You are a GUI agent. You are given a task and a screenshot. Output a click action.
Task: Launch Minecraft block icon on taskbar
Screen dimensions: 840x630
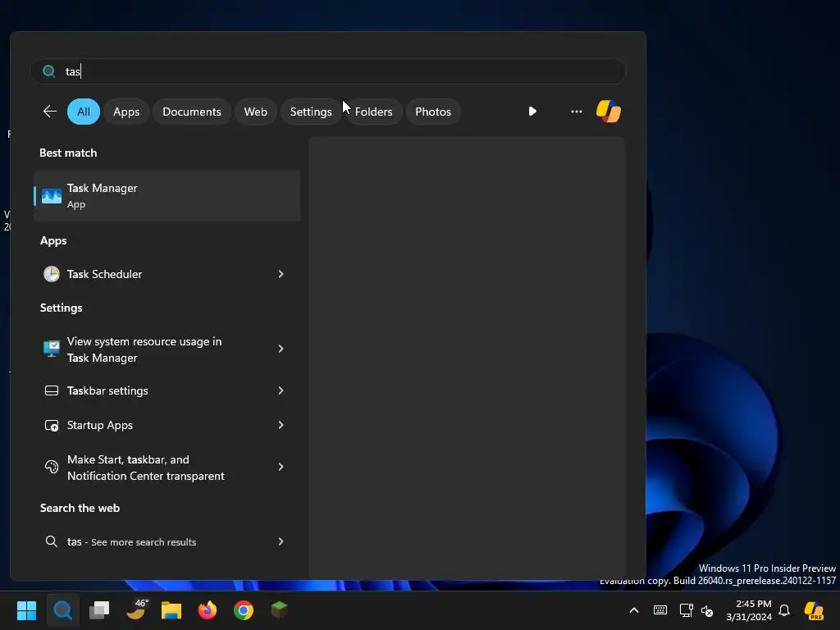(279, 609)
